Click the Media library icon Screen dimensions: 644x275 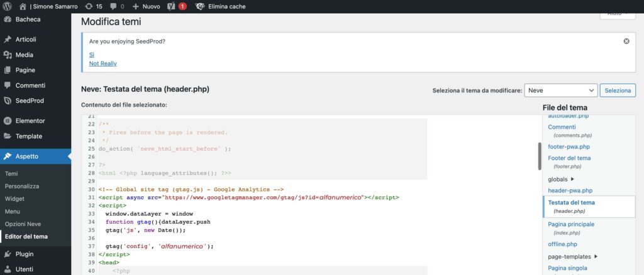pos(7,55)
